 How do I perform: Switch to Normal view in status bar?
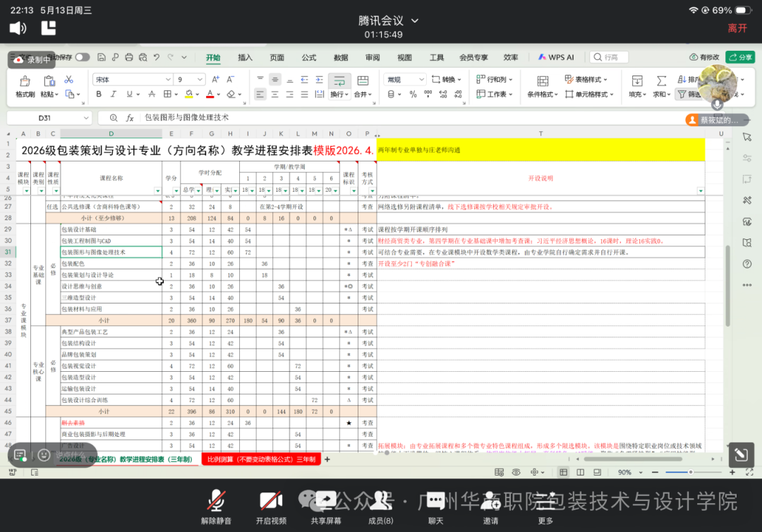[563, 472]
